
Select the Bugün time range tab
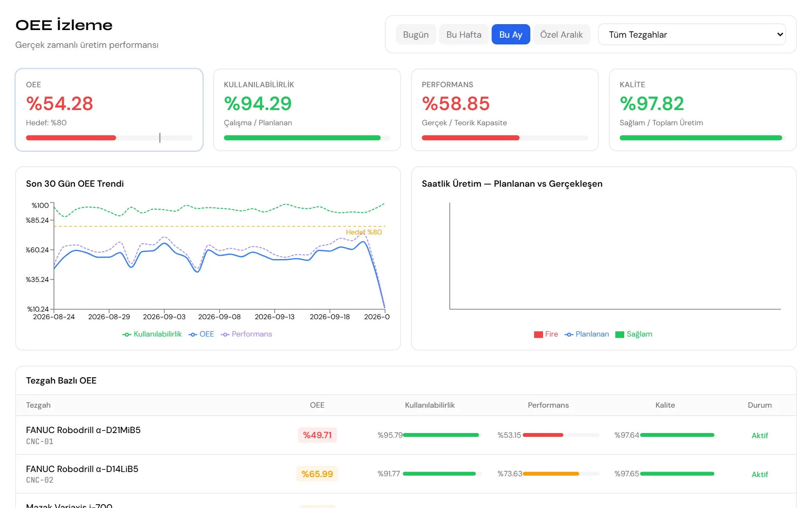click(416, 34)
